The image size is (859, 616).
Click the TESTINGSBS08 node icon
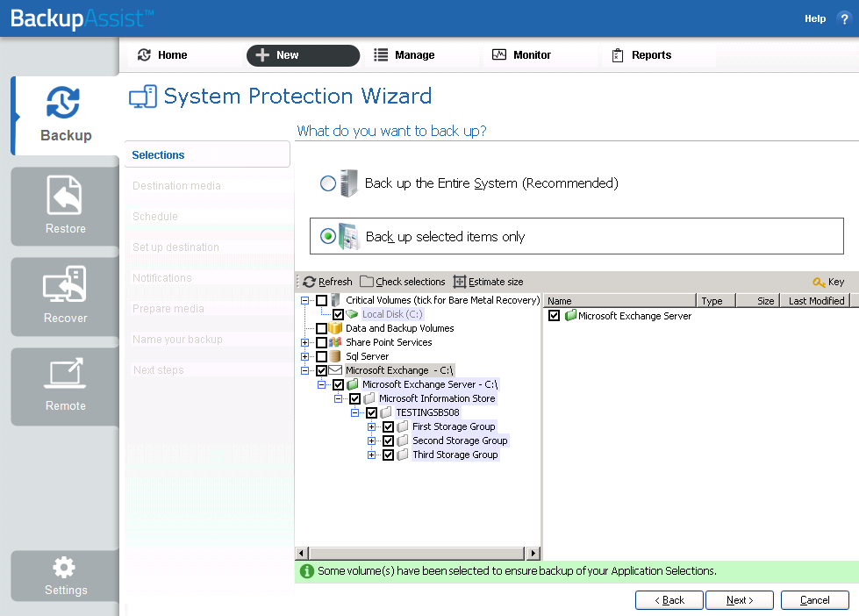(x=386, y=412)
